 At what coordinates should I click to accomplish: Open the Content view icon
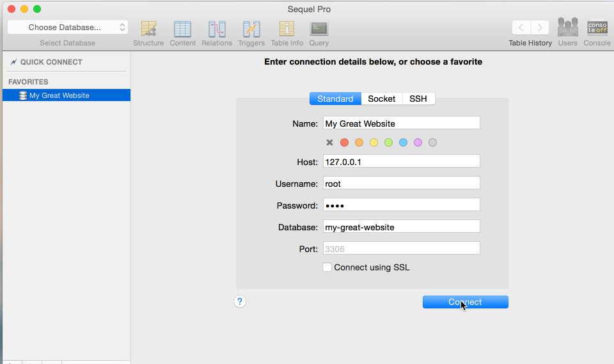(x=182, y=29)
